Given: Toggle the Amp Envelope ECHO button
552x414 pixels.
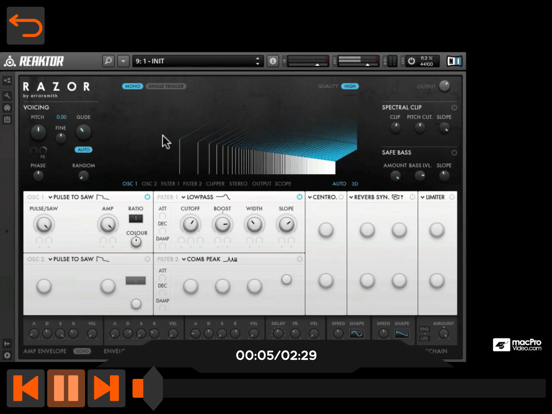Looking at the screenshot, I should [82, 351].
